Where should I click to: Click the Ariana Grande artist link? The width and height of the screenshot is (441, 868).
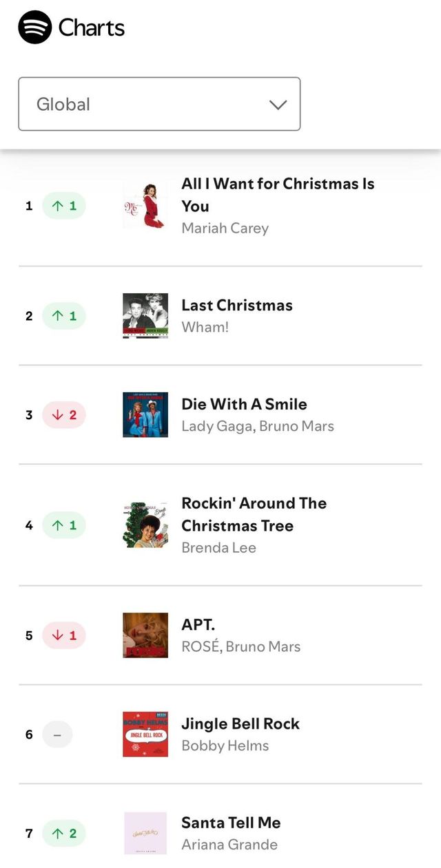point(229,845)
